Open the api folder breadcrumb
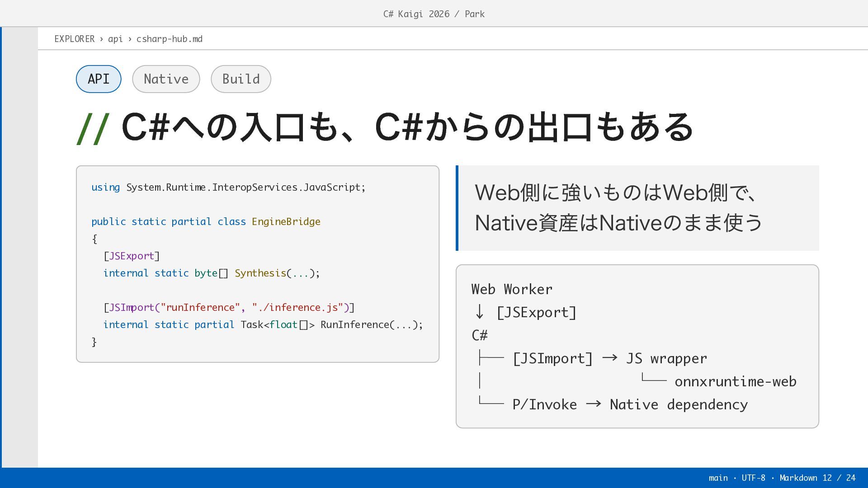This screenshot has width=868, height=488. [115, 39]
